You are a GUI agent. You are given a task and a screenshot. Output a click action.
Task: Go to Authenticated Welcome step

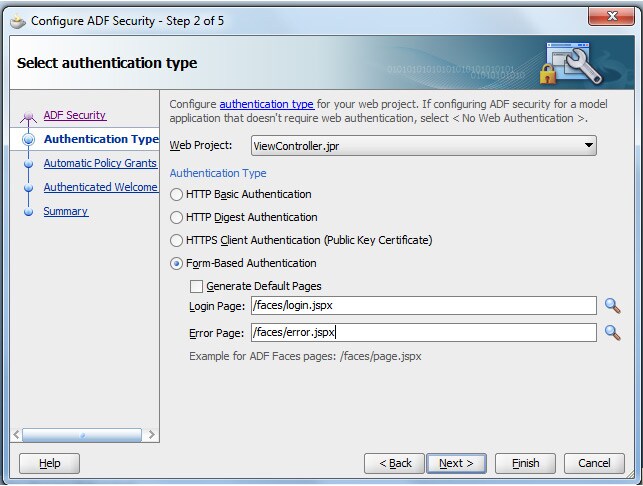100,187
